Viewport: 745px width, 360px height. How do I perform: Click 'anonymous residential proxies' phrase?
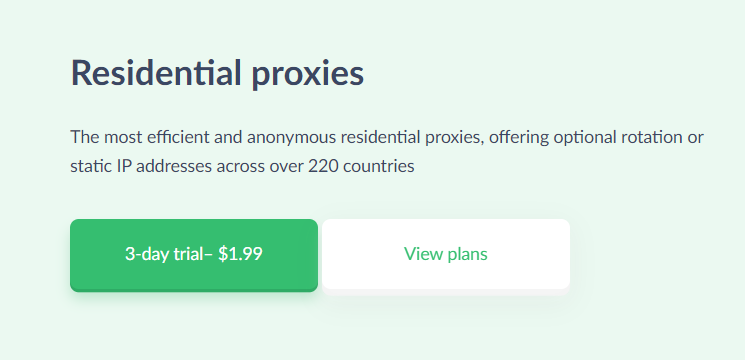coord(365,138)
